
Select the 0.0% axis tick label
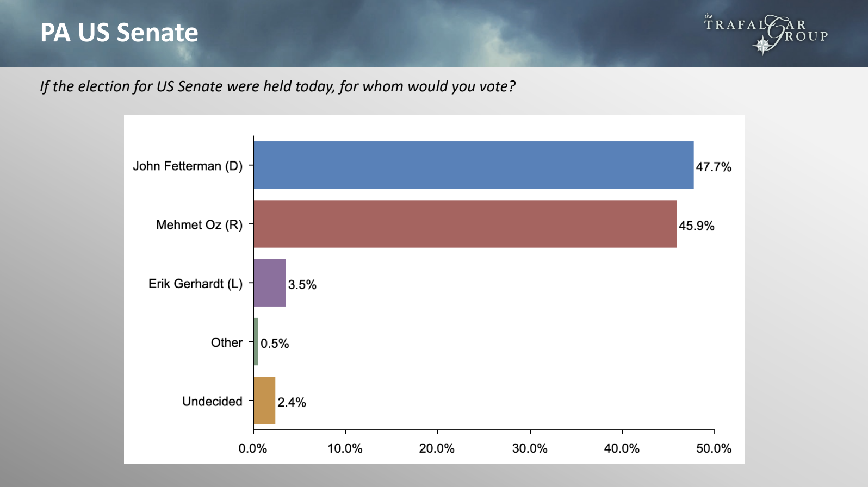tap(253, 448)
